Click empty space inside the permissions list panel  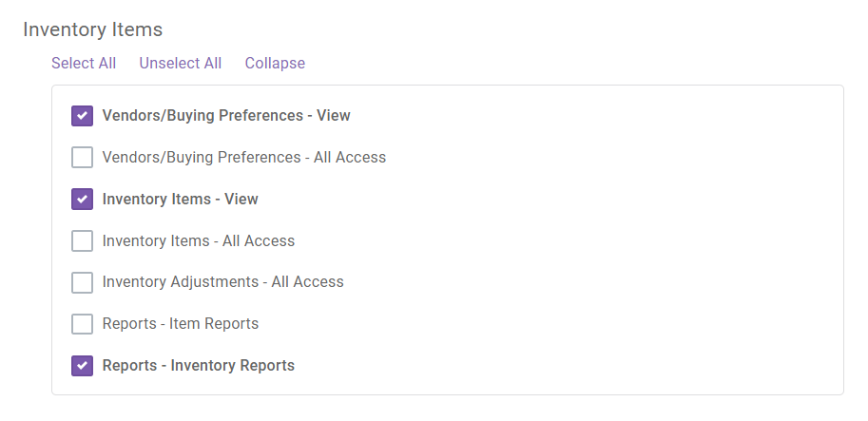coord(608,240)
